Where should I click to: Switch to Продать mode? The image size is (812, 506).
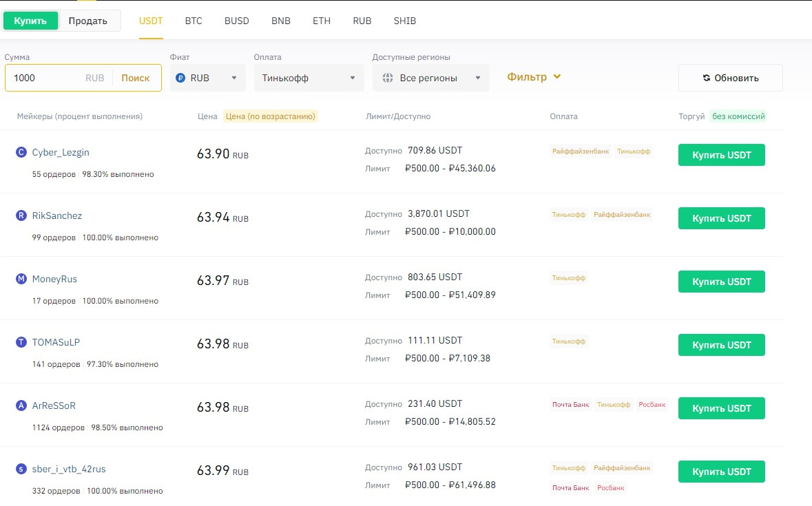[88, 21]
